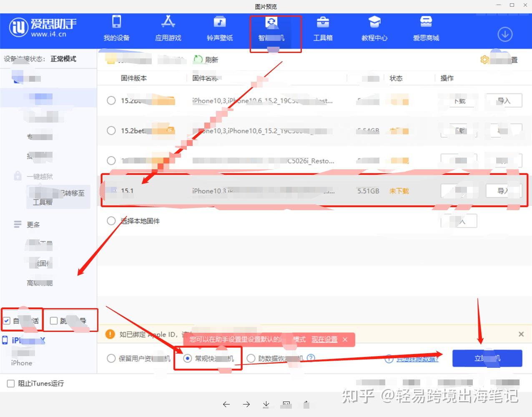
Task: Click the 状态 column header
Action: pyautogui.click(x=396, y=78)
